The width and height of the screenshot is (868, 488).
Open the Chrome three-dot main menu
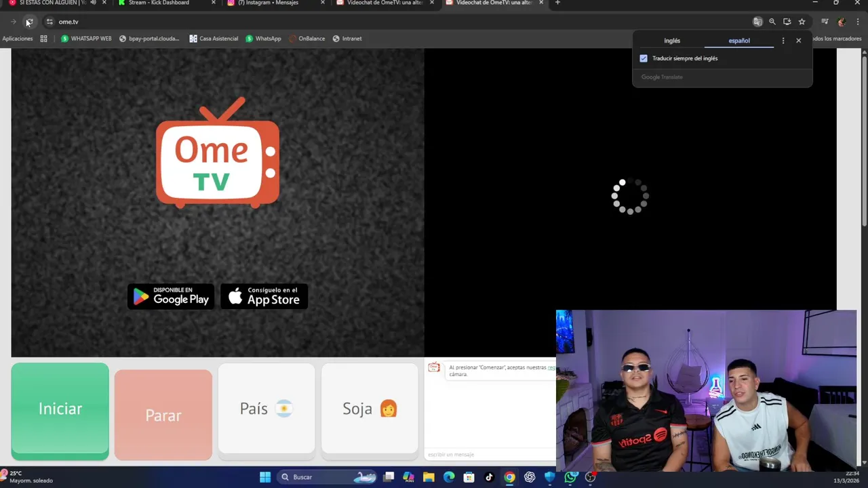pyautogui.click(x=858, y=22)
